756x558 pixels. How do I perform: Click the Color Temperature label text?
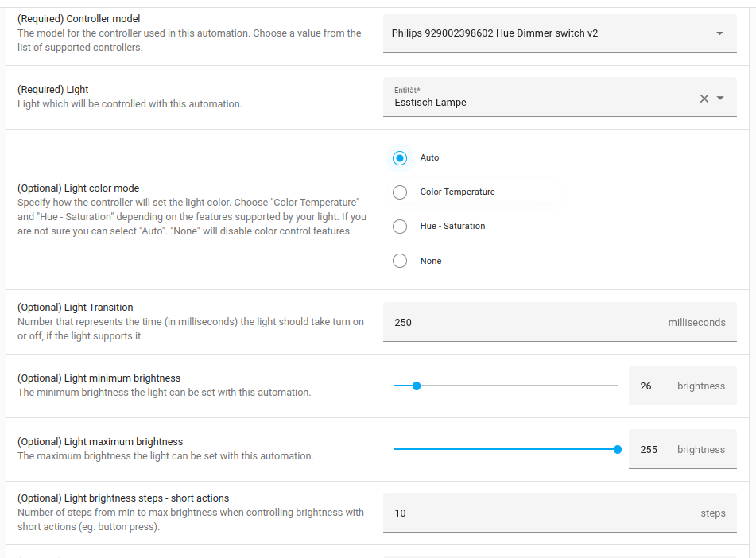[x=457, y=192]
